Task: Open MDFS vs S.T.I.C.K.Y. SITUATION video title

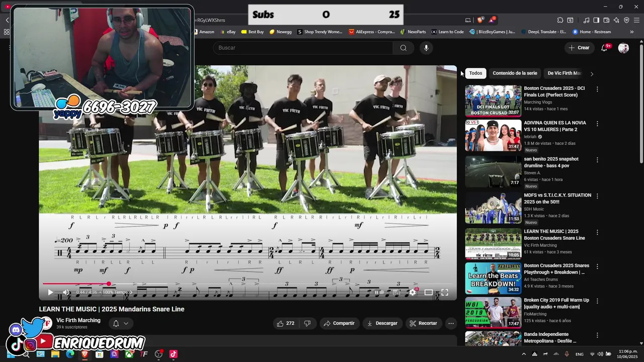Action: click(557, 199)
